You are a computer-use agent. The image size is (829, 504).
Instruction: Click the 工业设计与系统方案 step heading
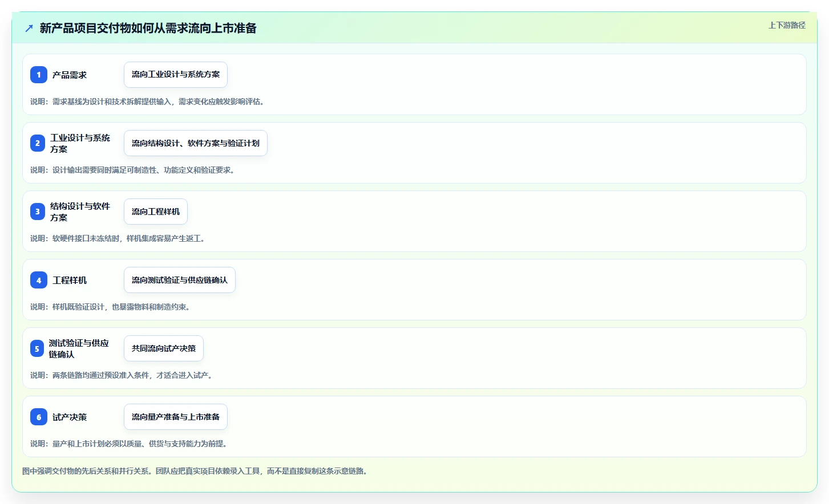[x=80, y=143]
